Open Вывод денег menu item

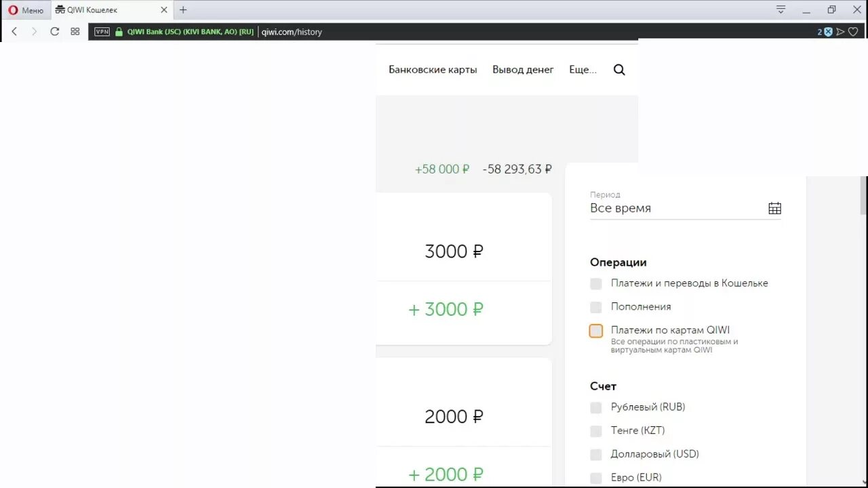tap(523, 70)
